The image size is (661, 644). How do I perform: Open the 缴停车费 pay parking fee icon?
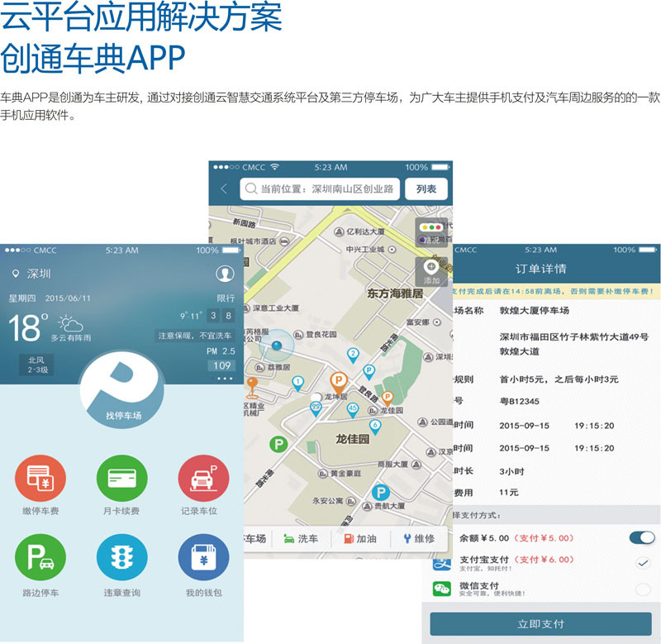pyautogui.click(x=40, y=479)
